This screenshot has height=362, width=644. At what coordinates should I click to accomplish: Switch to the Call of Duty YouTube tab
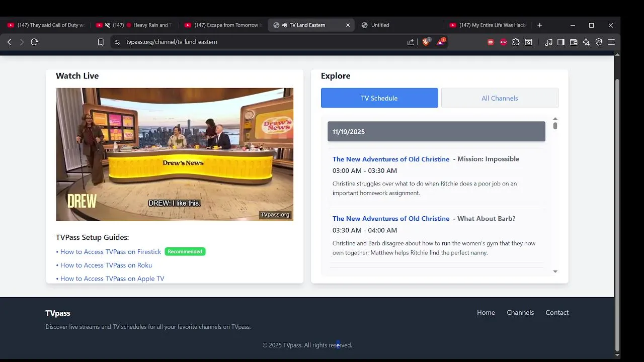tap(46, 25)
